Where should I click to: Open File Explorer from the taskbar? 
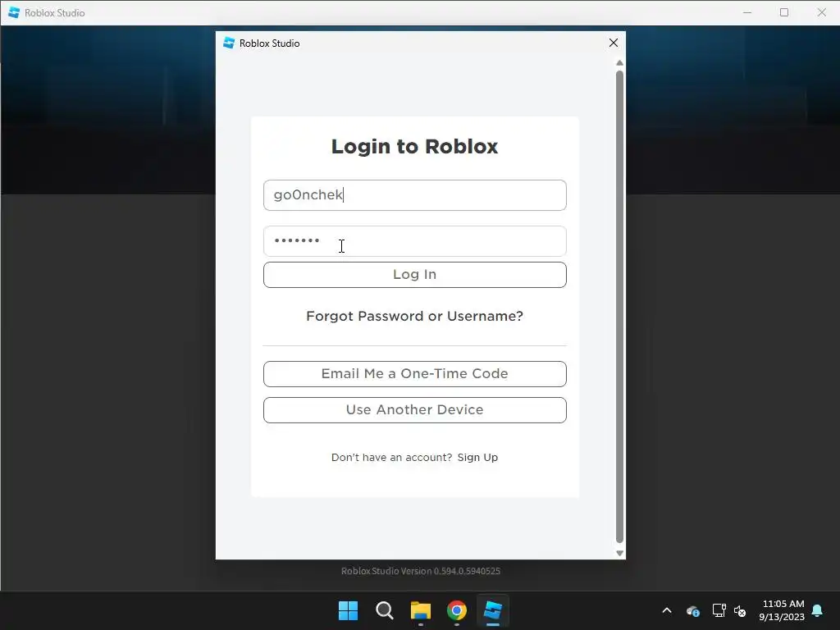pos(421,610)
